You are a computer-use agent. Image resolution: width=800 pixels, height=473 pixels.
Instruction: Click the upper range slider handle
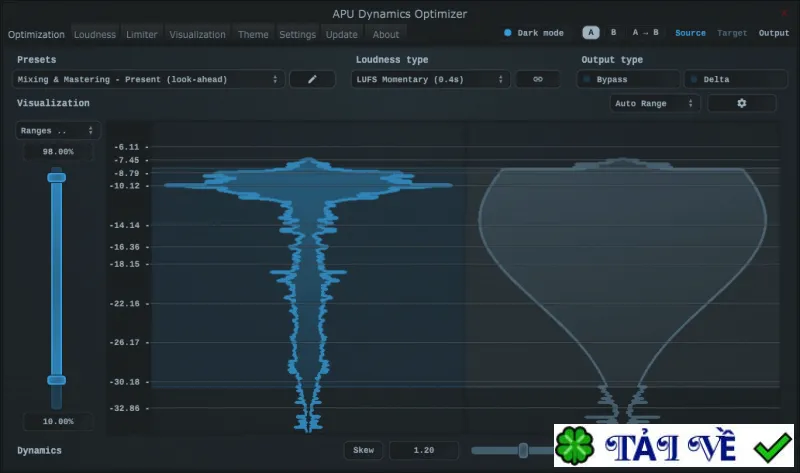tap(57, 178)
